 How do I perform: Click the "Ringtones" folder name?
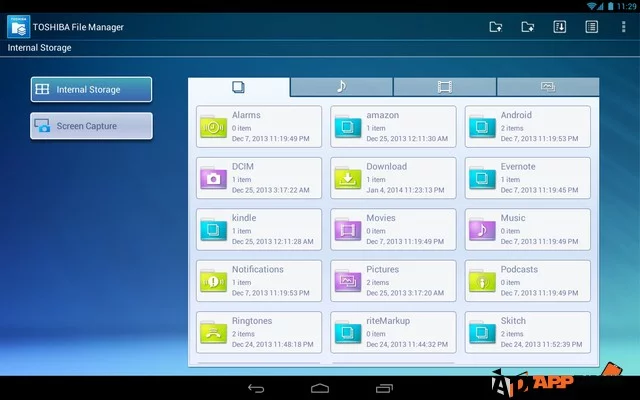(x=252, y=321)
